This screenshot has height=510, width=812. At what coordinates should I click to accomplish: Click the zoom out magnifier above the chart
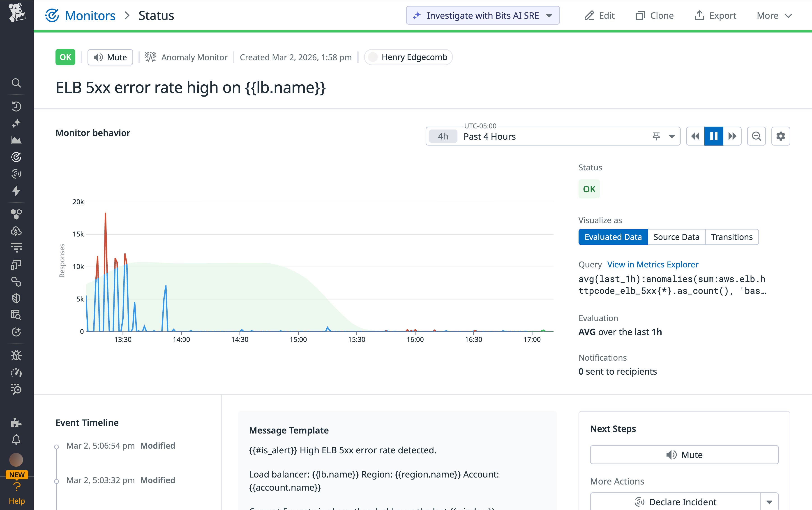[756, 136]
